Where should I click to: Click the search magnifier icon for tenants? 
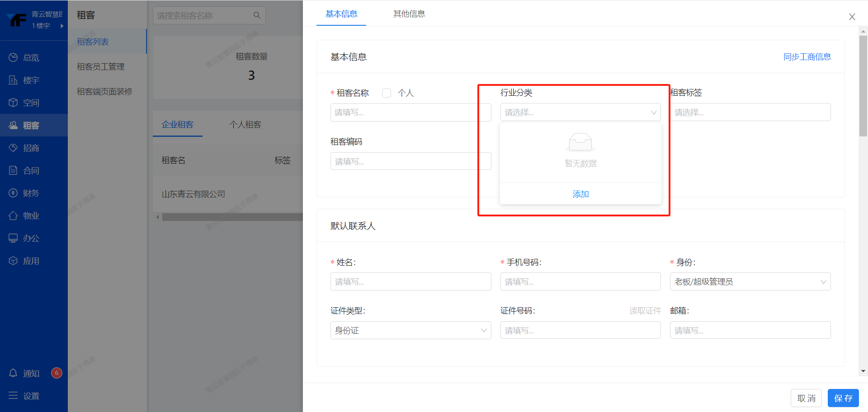pos(257,15)
